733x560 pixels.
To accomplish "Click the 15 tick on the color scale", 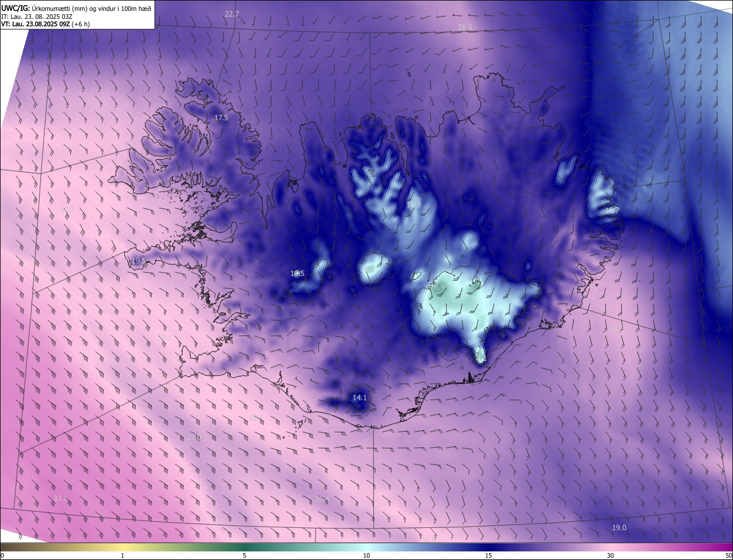I will click(x=488, y=556).
